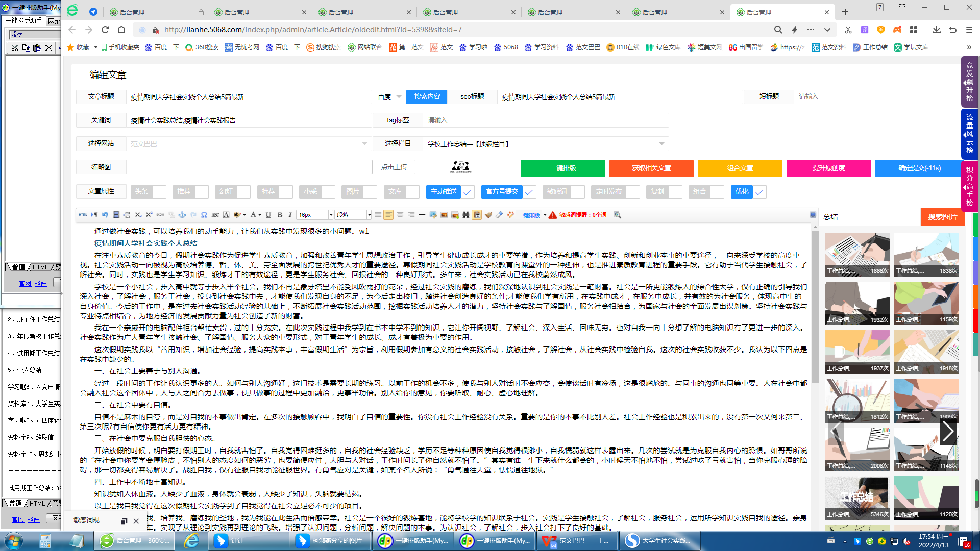Click the 搜索图片 button

(x=942, y=217)
